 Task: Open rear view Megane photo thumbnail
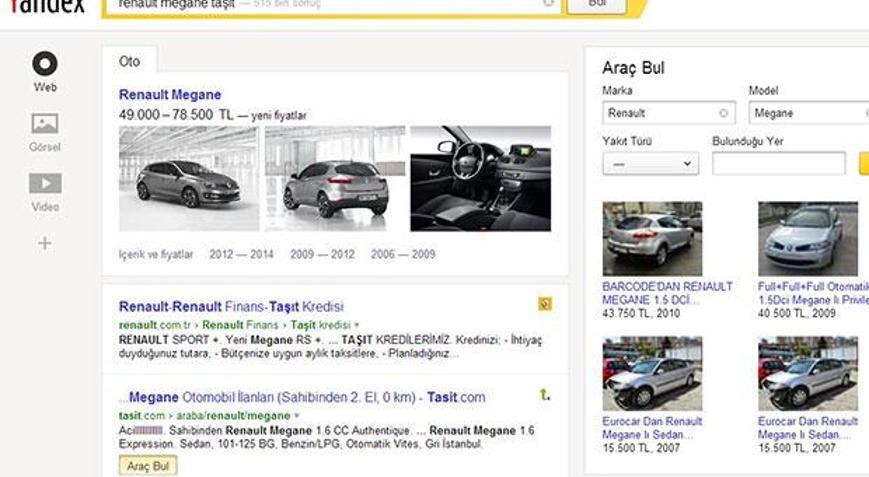[x=335, y=178]
